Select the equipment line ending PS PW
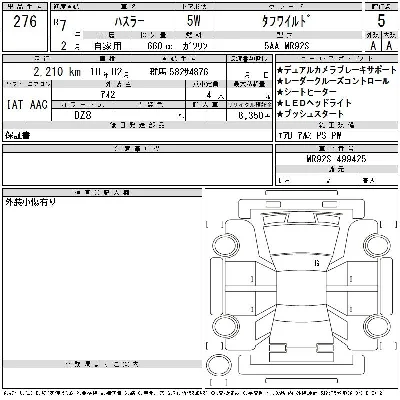The width and height of the screenshot is (400, 400). pyautogui.click(x=310, y=136)
